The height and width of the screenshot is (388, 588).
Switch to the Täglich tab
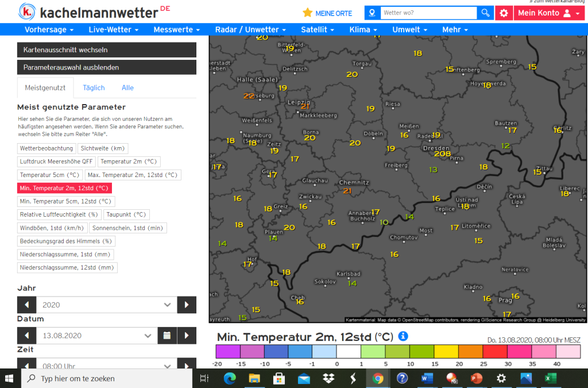coord(94,88)
